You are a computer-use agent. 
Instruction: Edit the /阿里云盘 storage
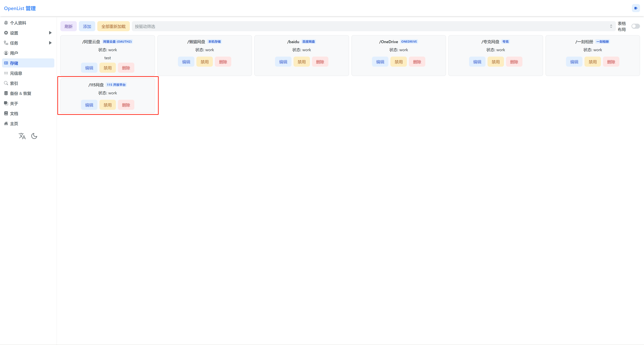[x=89, y=68]
